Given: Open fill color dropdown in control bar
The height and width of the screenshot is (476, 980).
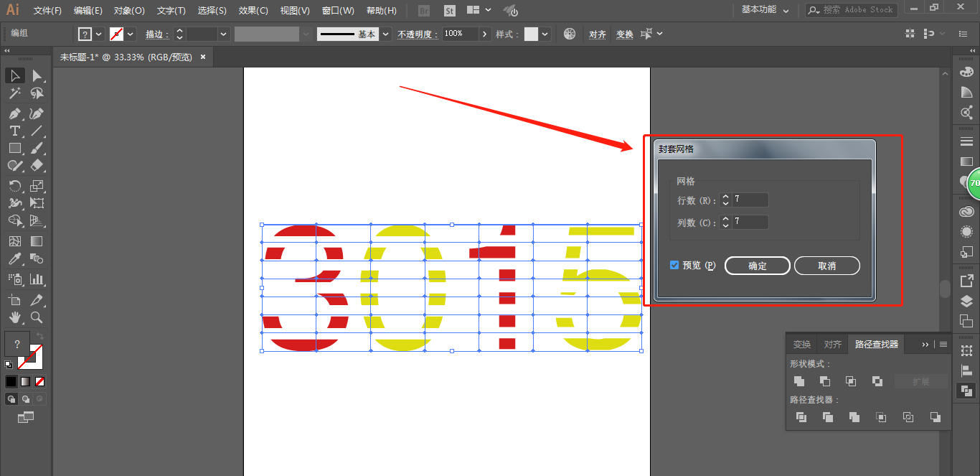Looking at the screenshot, I should point(99,34).
